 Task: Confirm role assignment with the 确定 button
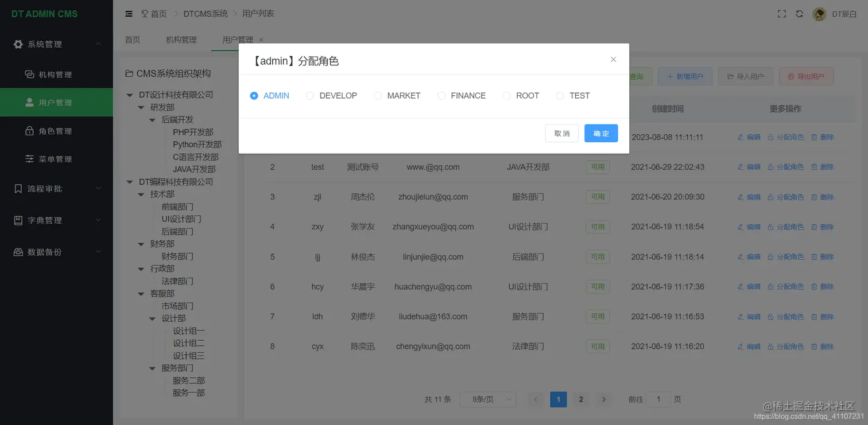[601, 133]
